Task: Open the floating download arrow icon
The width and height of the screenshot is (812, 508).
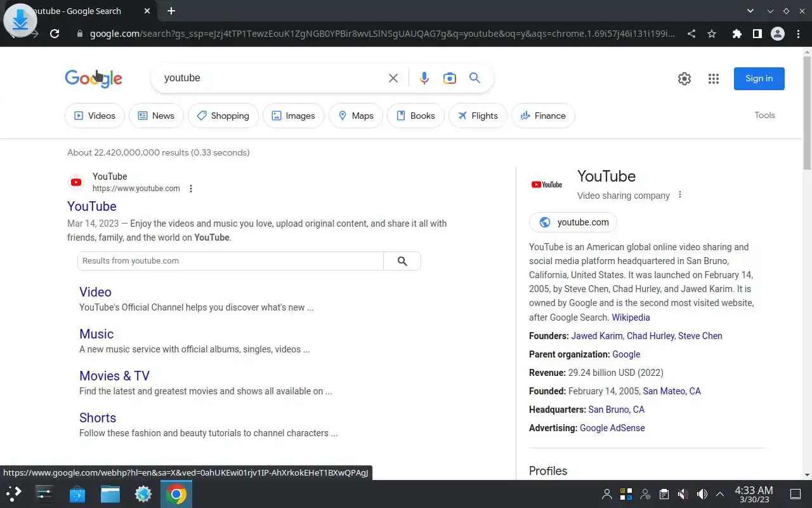Action: pos(20,20)
